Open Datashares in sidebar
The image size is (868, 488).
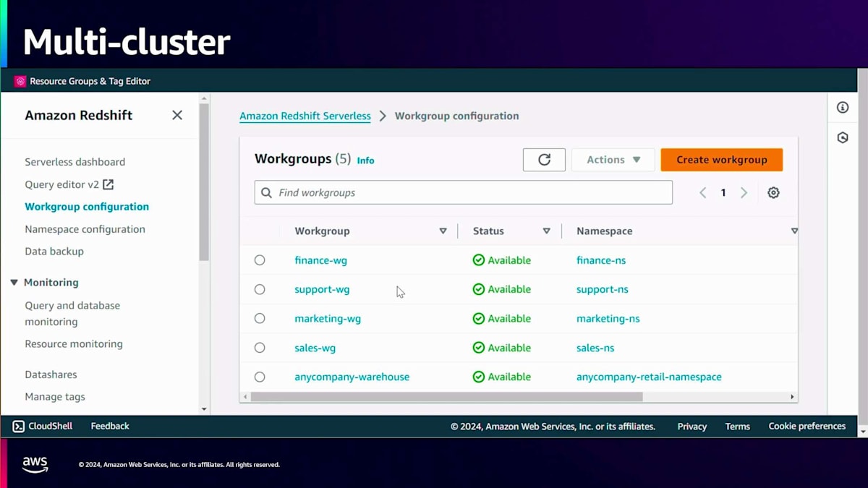[51, 374]
